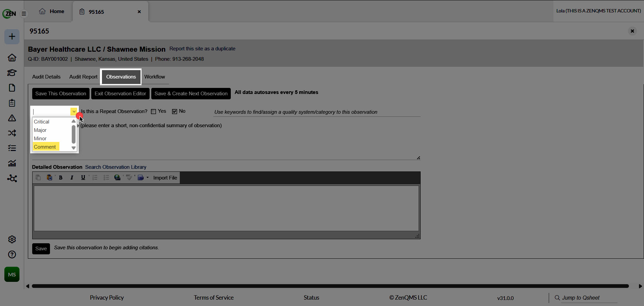Click Save This Observation button

pyautogui.click(x=61, y=94)
